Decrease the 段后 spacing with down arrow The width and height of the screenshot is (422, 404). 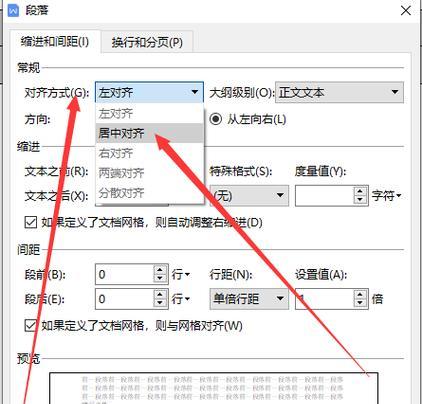(x=160, y=303)
